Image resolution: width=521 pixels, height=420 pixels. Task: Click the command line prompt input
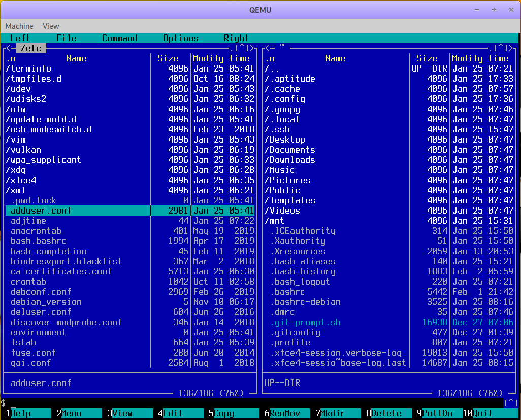254,403
